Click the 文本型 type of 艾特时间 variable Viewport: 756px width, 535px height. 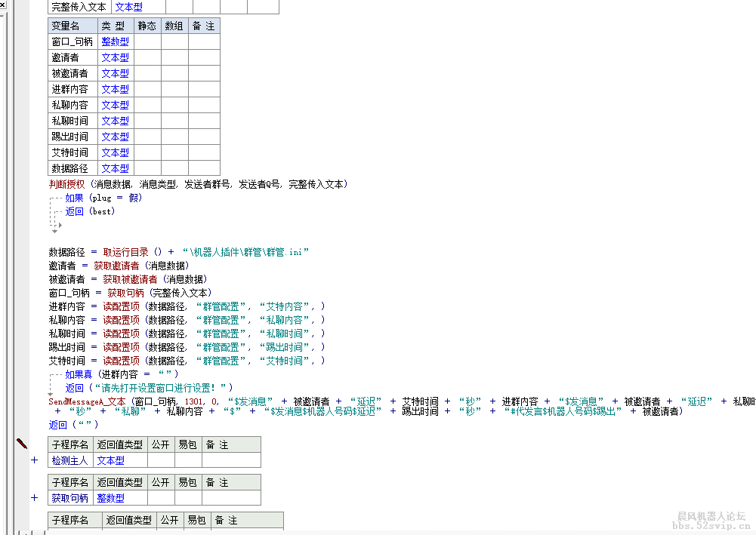[115, 152]
